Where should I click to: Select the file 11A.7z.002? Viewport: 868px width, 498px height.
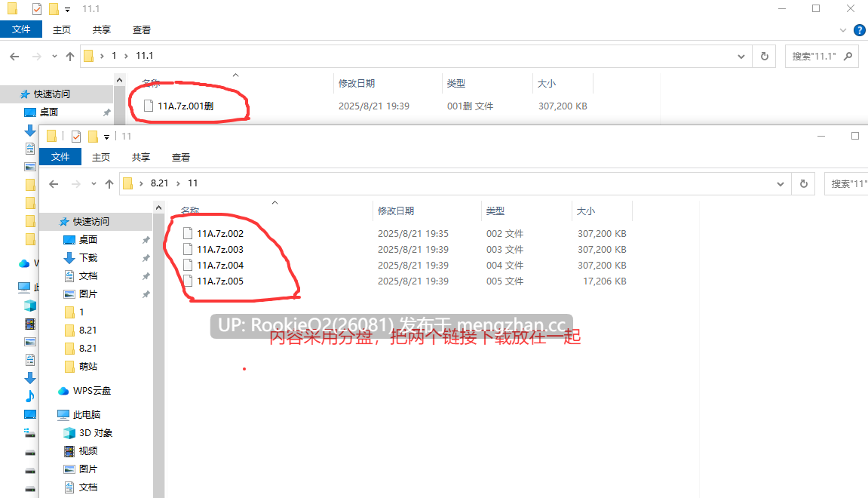tap(219, 234)
